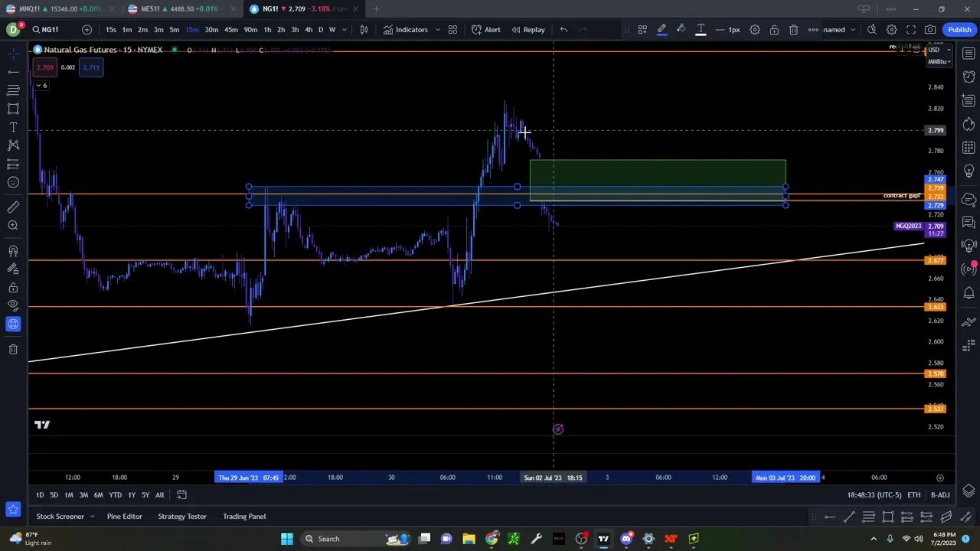Image resolution: width=980 pixels, height=551 pixels.
Task: Toggle stay in drawing mode
Action: pyautogui.click(x=13, y=269)
